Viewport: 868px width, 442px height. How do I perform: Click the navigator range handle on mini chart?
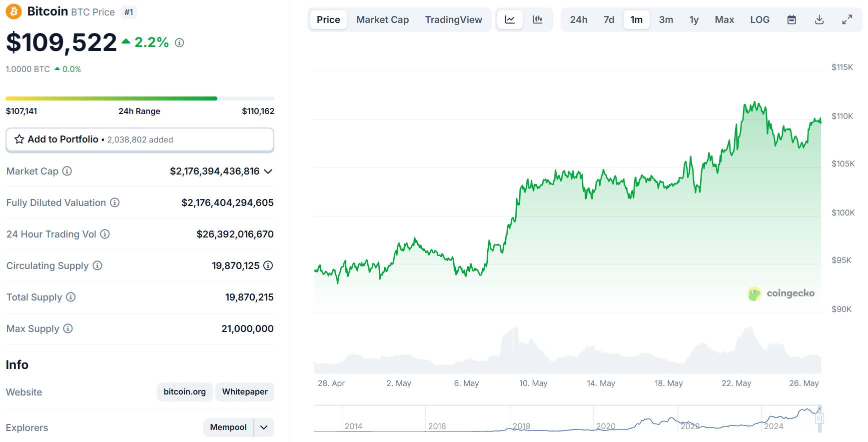pos(820,418)
